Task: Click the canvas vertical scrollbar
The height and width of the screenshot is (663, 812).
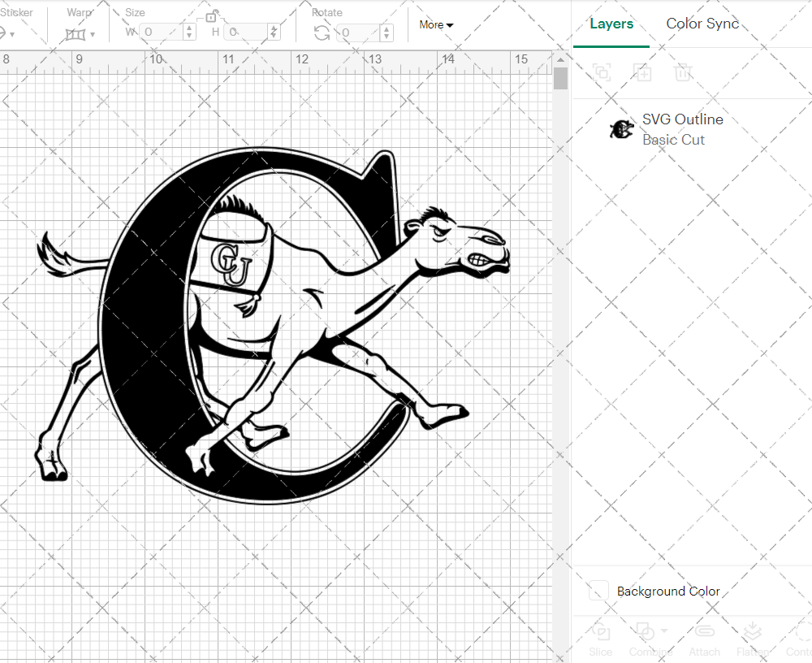Action: (559, 77)
